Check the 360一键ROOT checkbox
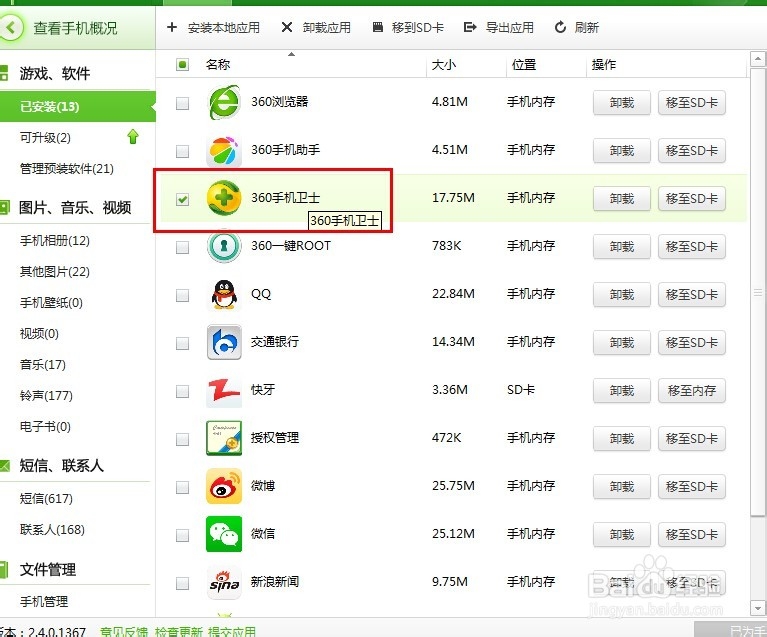The width and height of the screenshot is (767, 637). point(182,247)
